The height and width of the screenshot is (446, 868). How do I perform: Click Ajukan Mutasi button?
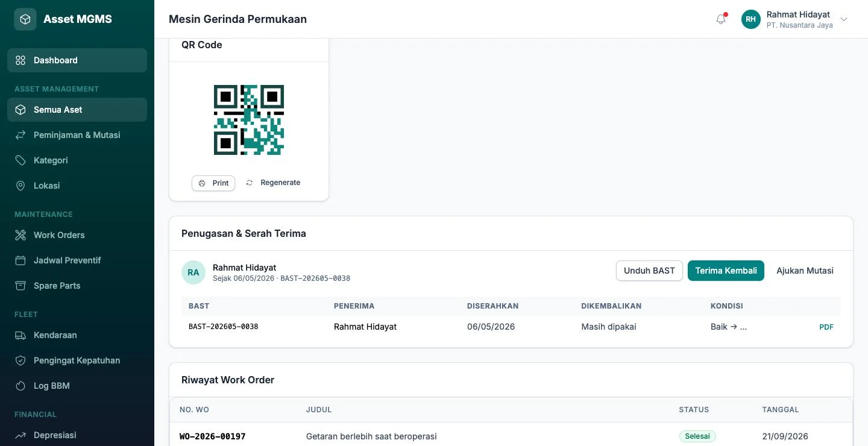point(805,271)
